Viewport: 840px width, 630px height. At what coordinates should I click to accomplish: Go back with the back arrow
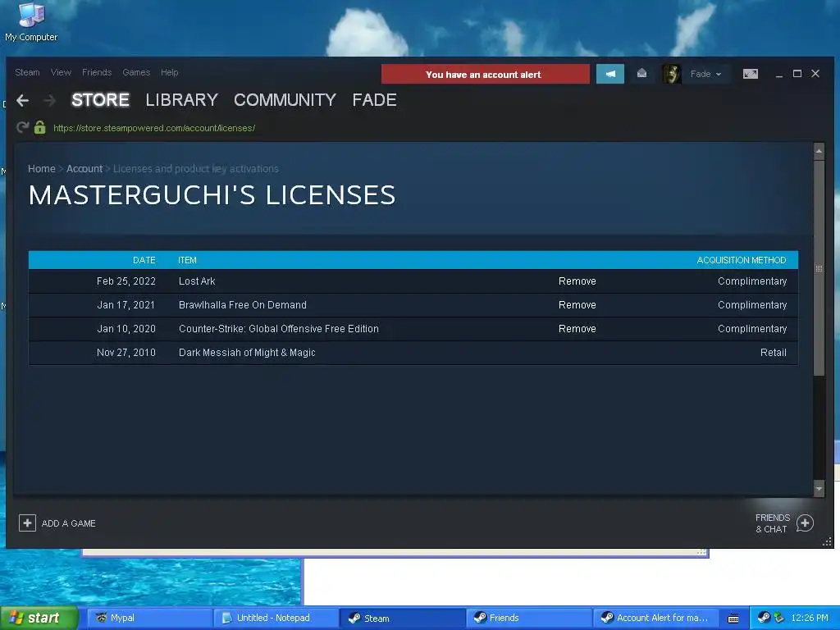point(22,100)
